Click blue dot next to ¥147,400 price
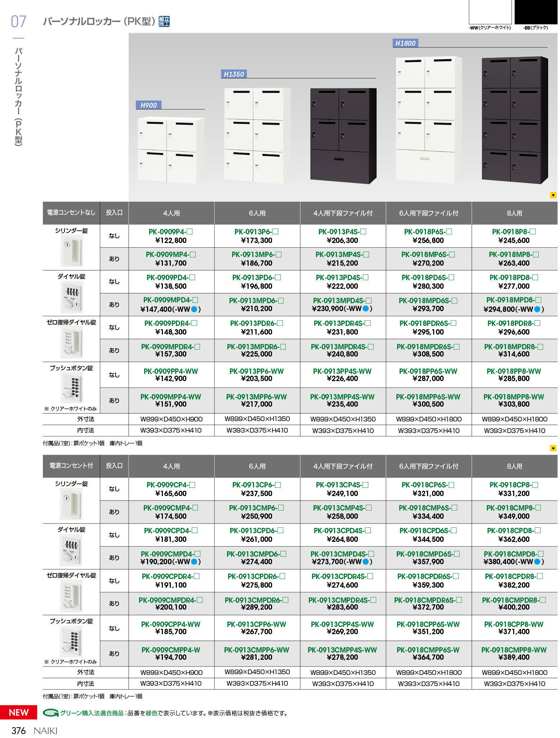 194,309
